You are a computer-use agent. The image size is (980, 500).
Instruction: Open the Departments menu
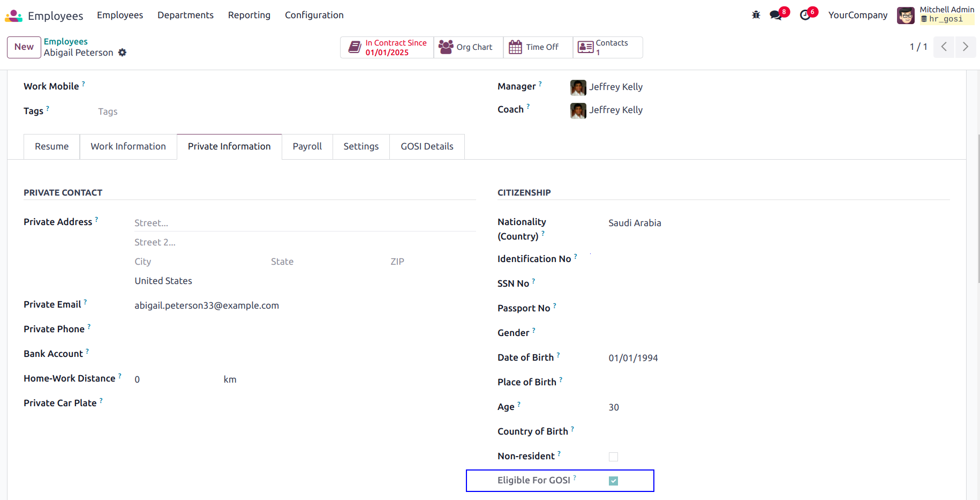coord(185,15)
